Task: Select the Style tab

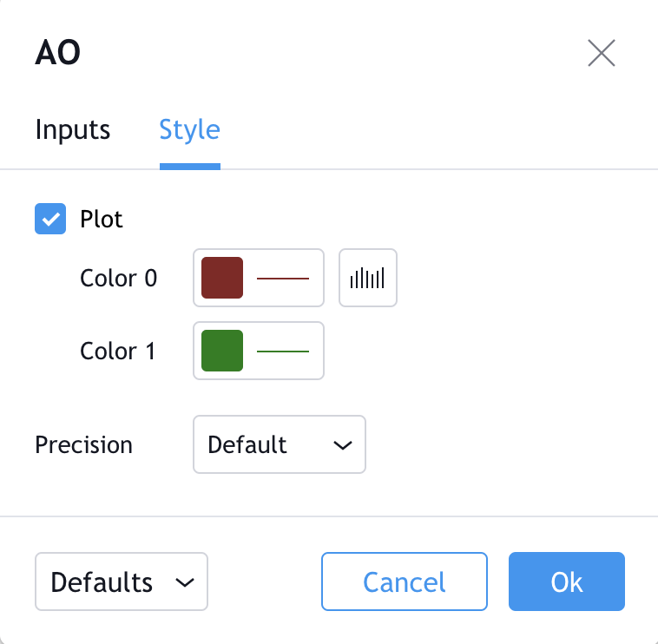Action: (x=190, y=129)
